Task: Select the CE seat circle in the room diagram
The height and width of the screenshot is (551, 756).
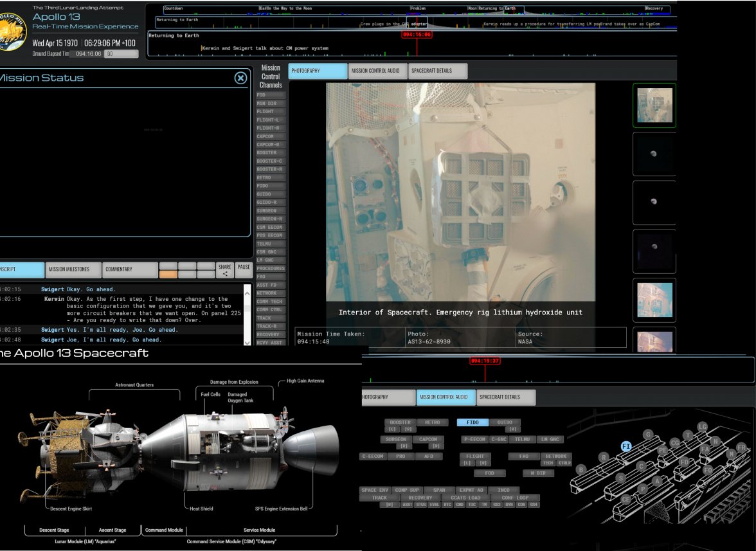Action: tap(626, 500)
